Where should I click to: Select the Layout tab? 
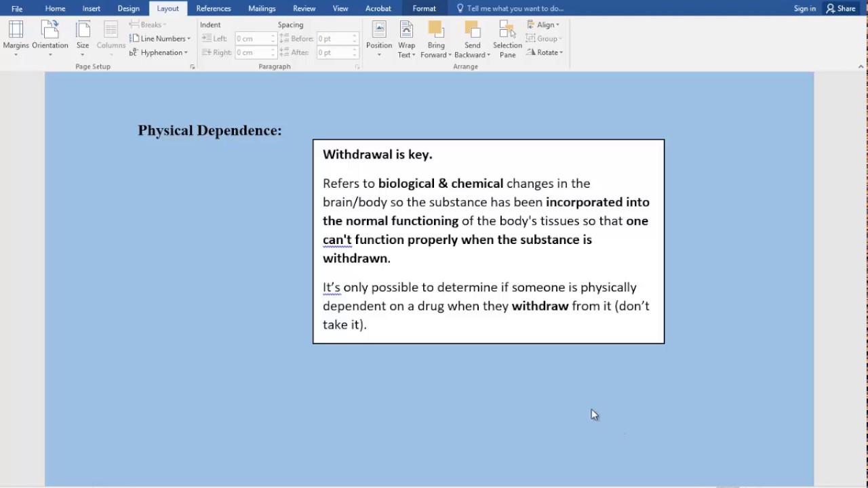click(x=168, y=8)
